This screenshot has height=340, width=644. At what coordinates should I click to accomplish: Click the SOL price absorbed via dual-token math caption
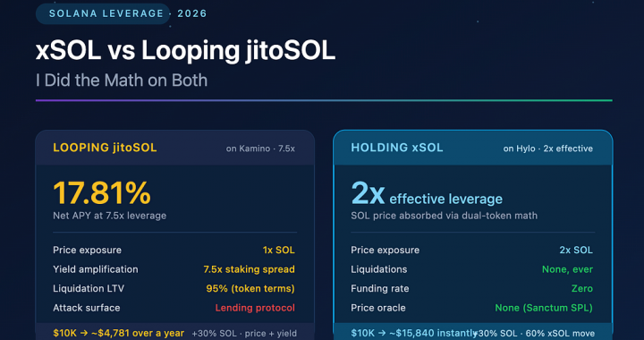click(444, 216)
